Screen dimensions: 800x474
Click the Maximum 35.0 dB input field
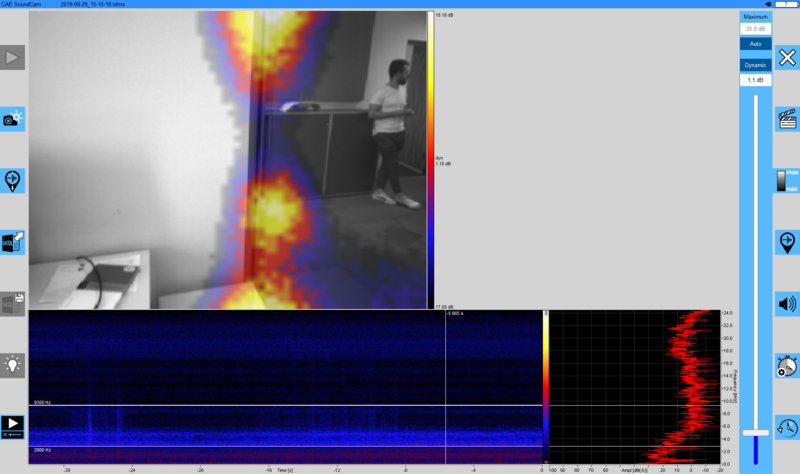(x=755, y=30)
